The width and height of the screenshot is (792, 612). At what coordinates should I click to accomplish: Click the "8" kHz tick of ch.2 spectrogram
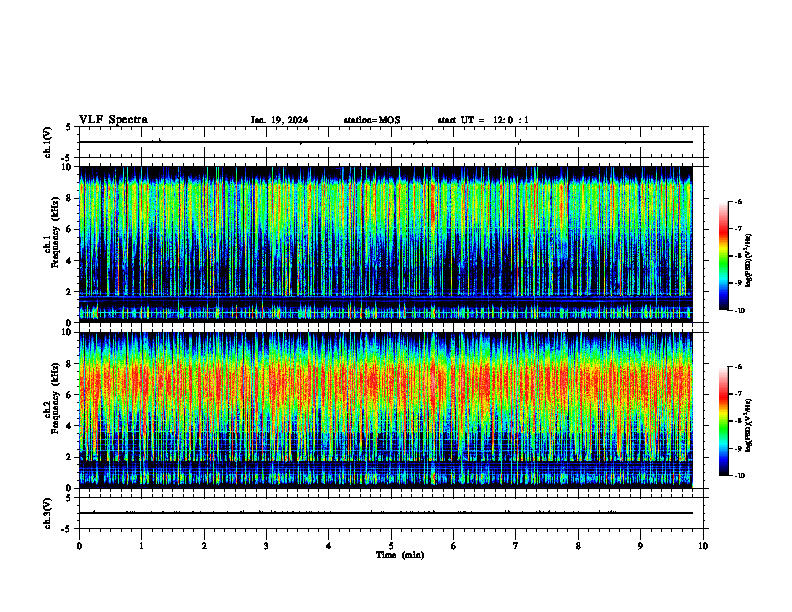click(x=69, y=364)
